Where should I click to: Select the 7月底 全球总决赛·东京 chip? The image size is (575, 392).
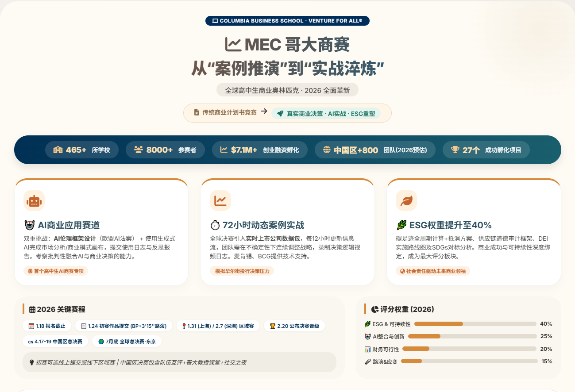127,342
